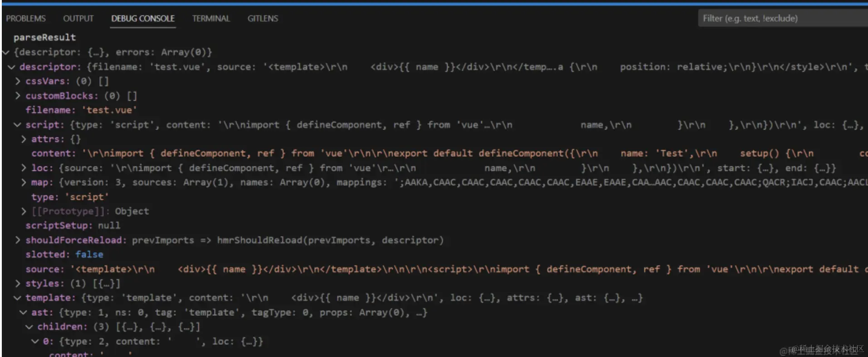Collapse the descriptor node
The width and height of the screenshot is (868, 357).
[12, 67]
